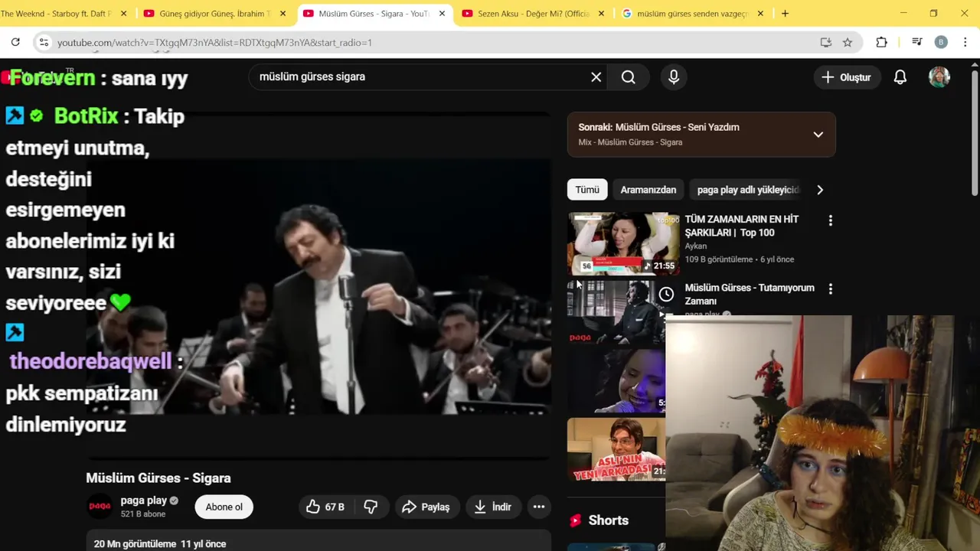
Task: Click the install/cast icon in address bar
Action: [x=825, y=42]
